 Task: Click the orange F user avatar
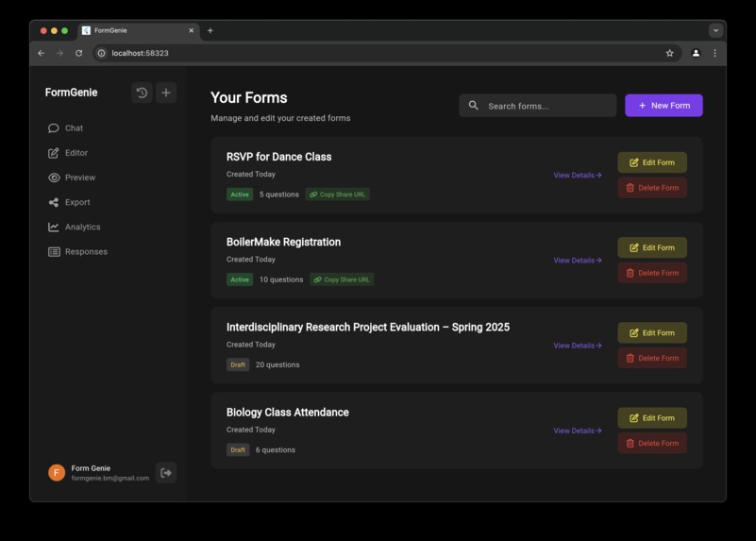(57, 473)
